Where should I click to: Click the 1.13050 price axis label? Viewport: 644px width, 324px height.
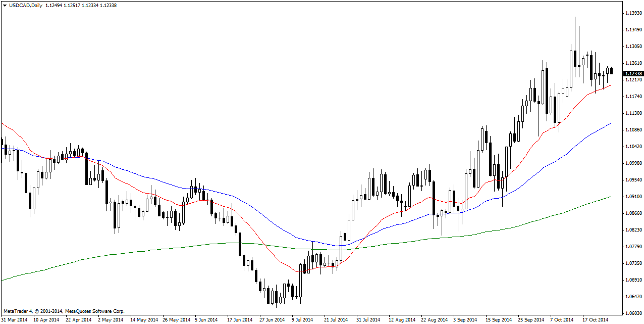[633, 47]
